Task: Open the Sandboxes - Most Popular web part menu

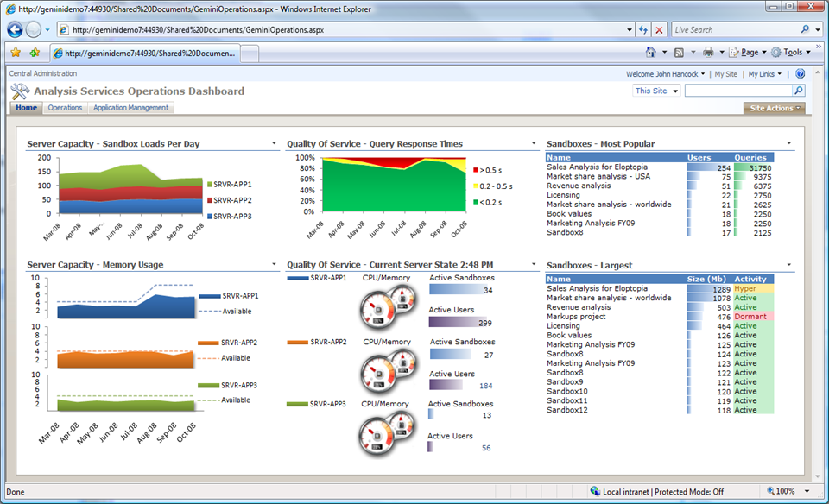Action: pyautogui.click(x=788, y=143)
